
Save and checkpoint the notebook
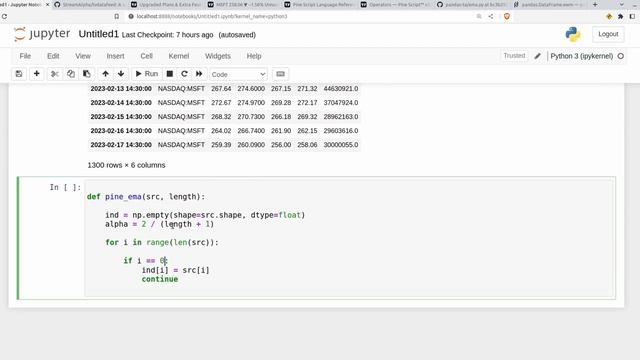(x=19, y=74)
